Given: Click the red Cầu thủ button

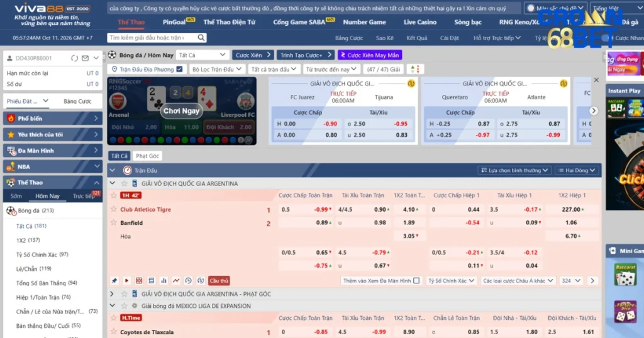Looking at the screenshot, I should [x=218, y=281].
